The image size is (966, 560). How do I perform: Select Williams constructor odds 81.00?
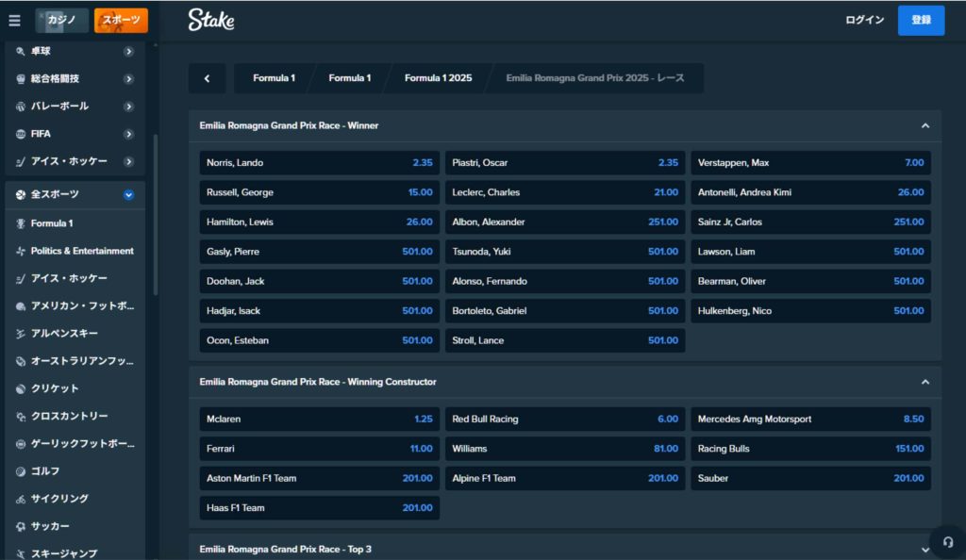(565, 449)
